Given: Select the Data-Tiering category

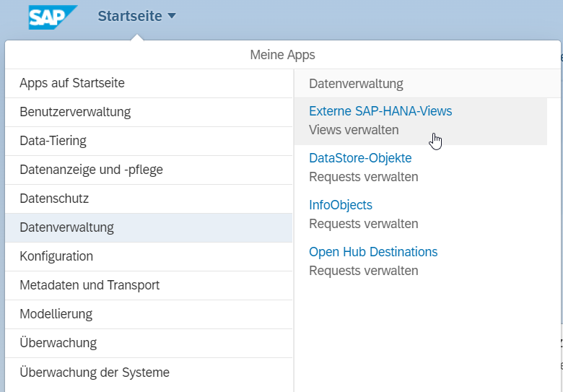Looking at the screenshot, I should pyautogui.click(x=149, y=141).
